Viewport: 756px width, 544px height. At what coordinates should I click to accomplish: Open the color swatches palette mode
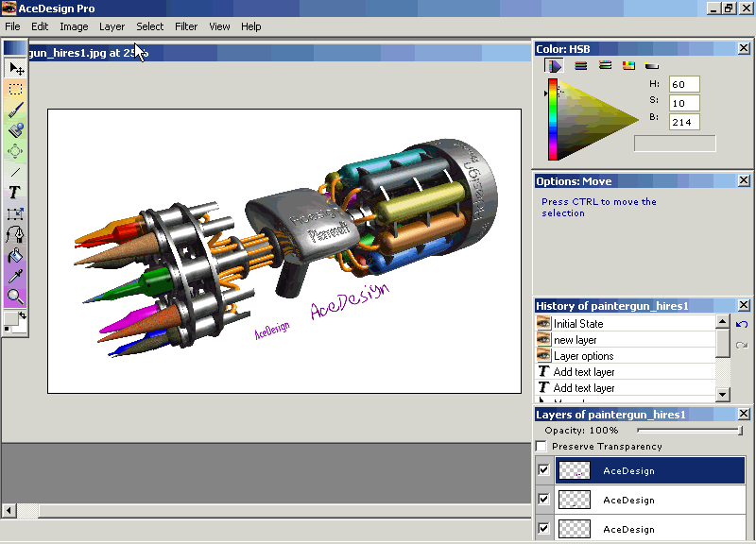[x=628, y=65]
